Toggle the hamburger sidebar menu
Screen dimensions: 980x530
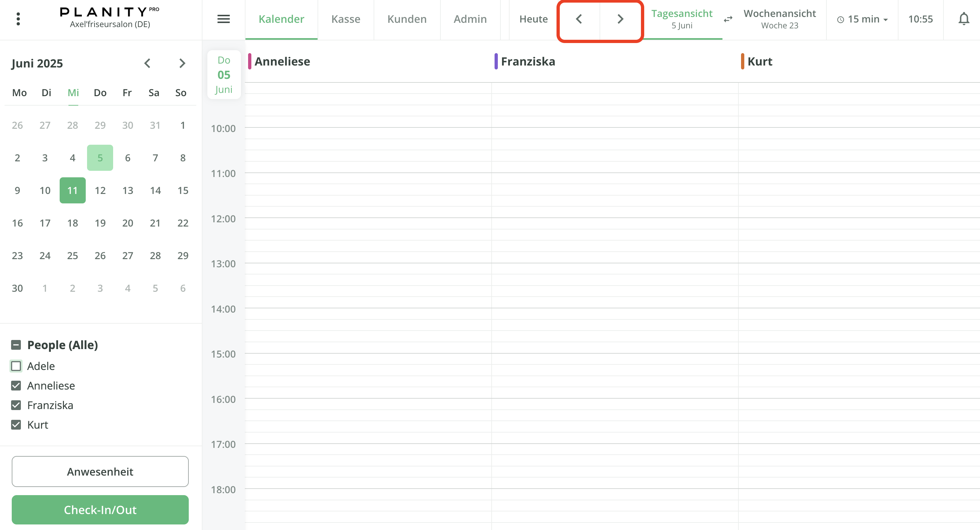click(x=223, y=19)
